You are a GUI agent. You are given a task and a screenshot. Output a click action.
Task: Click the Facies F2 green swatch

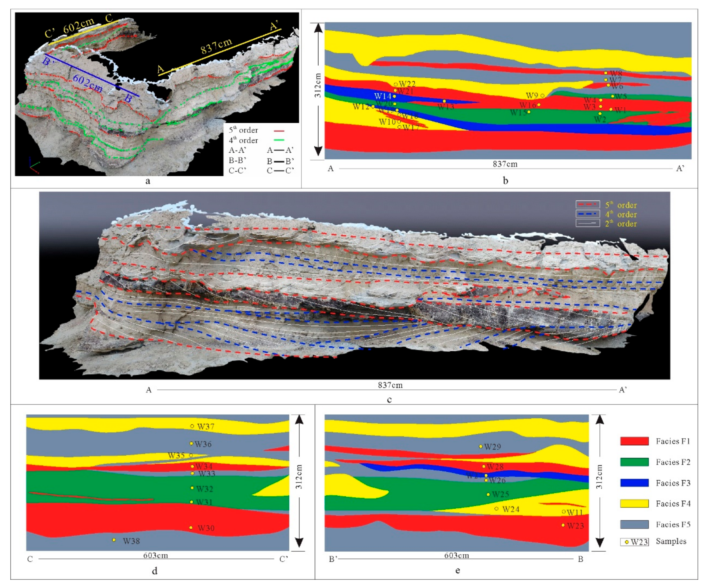[x=634, y=462]
